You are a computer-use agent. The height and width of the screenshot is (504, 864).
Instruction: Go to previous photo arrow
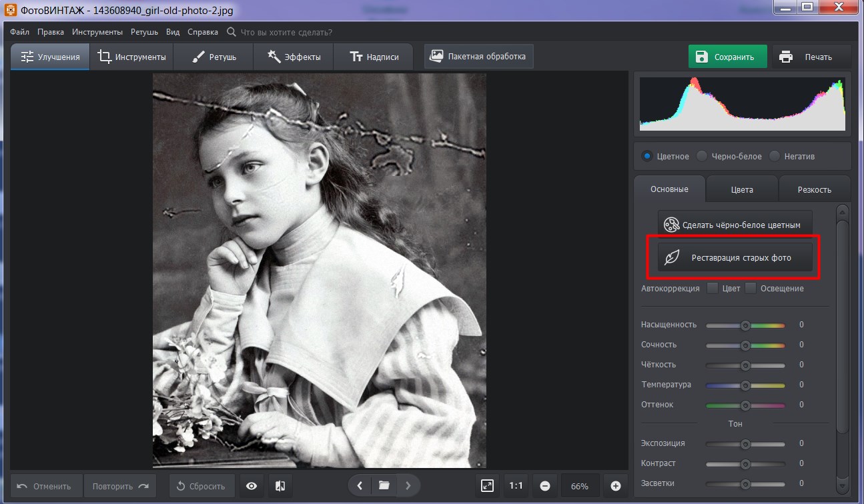360,486
